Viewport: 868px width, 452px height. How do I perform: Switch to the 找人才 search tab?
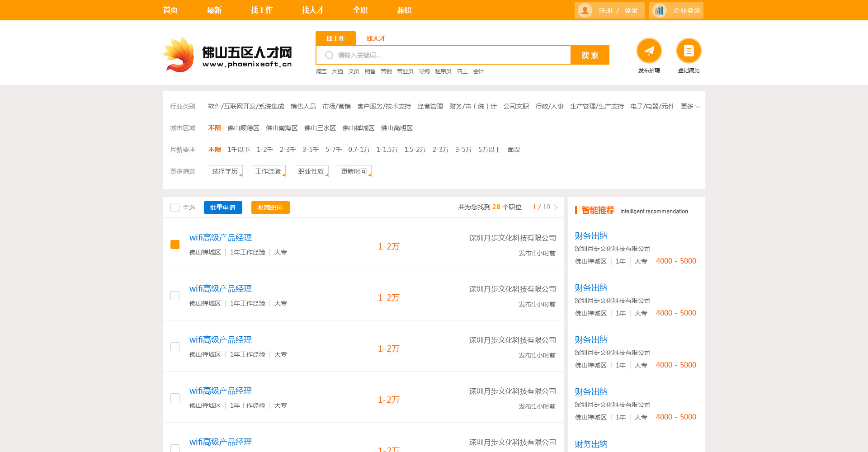(376, 38)
